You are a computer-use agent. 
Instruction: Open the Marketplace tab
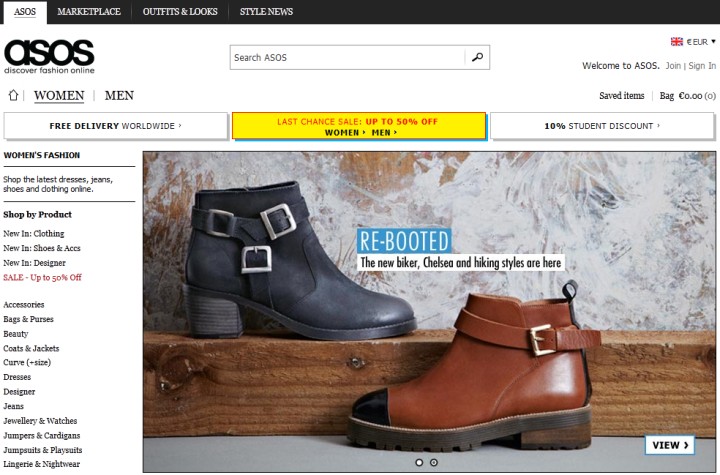click(89, 12)
